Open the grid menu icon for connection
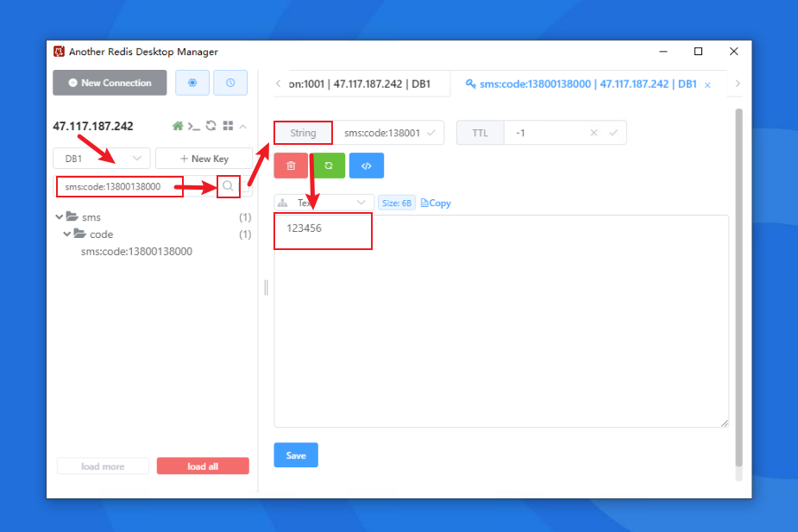The height and width of the screenshot is (532, 798). 228,126
